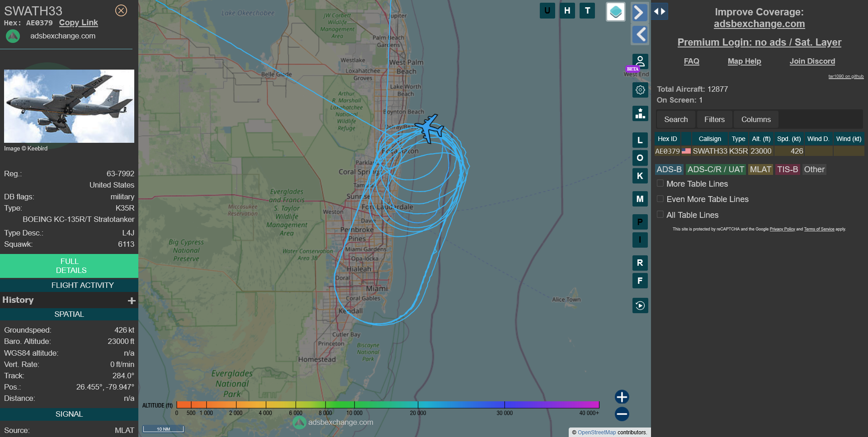The image size is (868, 437).
Task: Sort table by Hex ID column
Action: (x=667, y=139)
